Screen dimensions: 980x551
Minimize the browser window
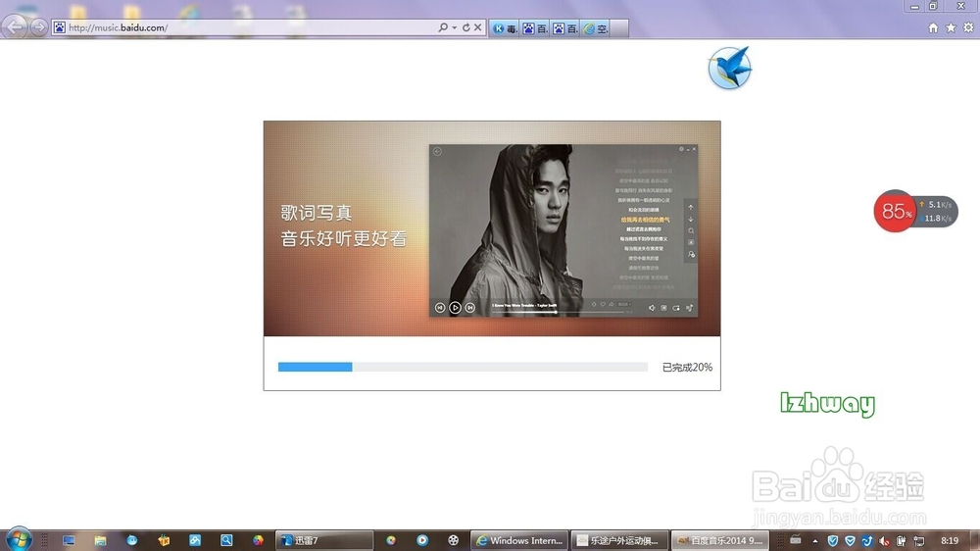click(x=914, y=6)
